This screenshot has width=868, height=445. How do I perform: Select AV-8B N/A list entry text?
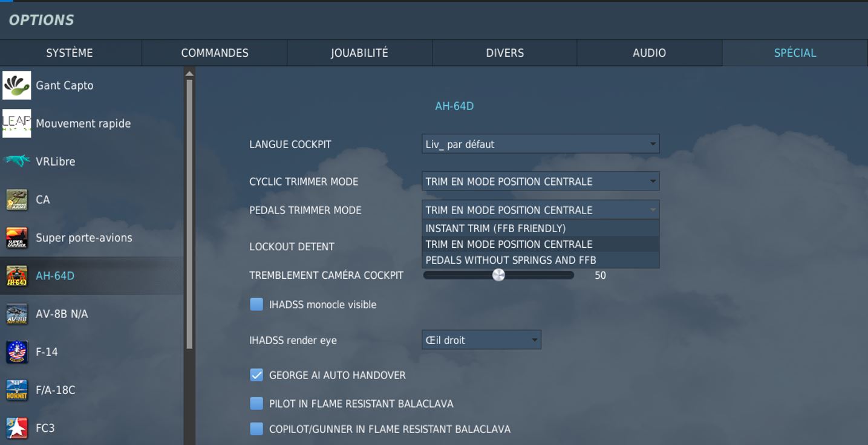click(x=62, y=314)
